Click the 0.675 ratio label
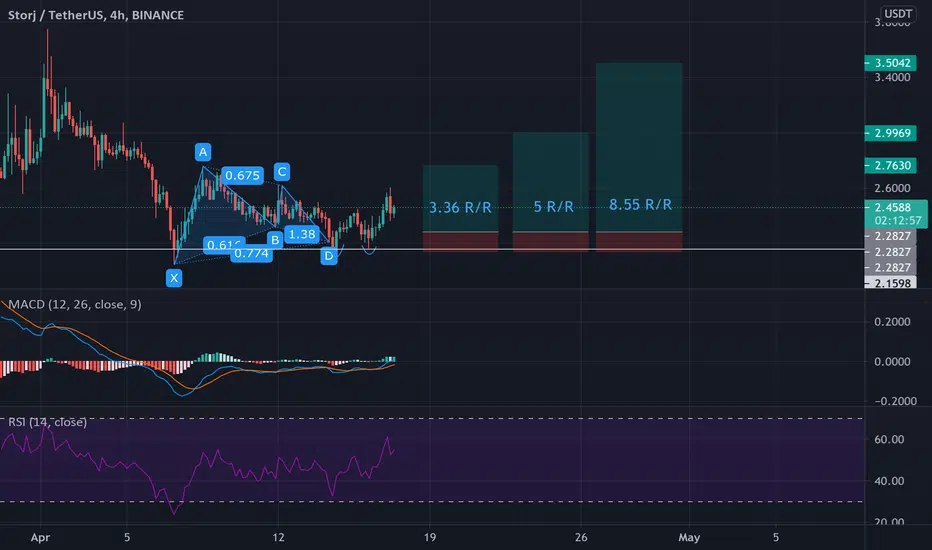The image size is (932, 550). pos(242,175)
